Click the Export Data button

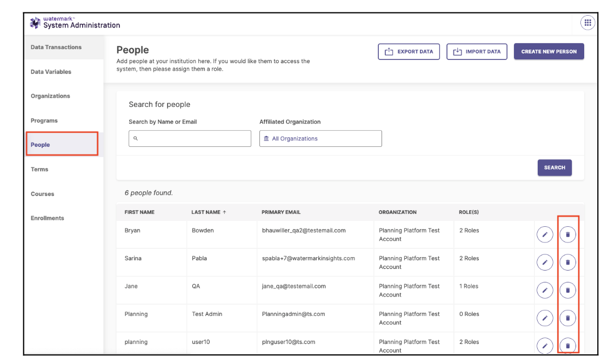tap(409, 52)
